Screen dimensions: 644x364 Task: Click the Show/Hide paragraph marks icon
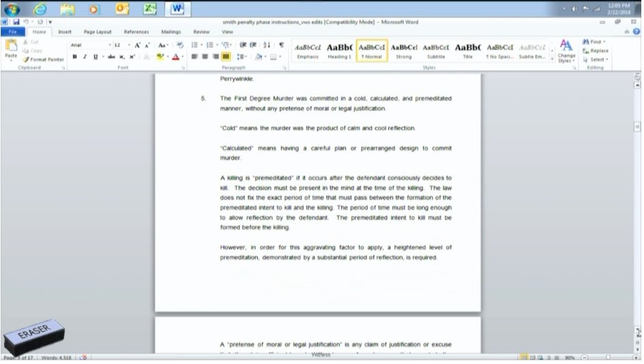(x=281, y=45)
